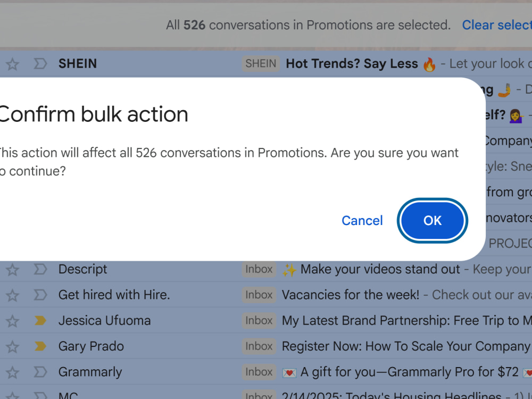Star the Get hired with Hire. email
This screenshot has width=532, height=399.
(x=13, y=295)
